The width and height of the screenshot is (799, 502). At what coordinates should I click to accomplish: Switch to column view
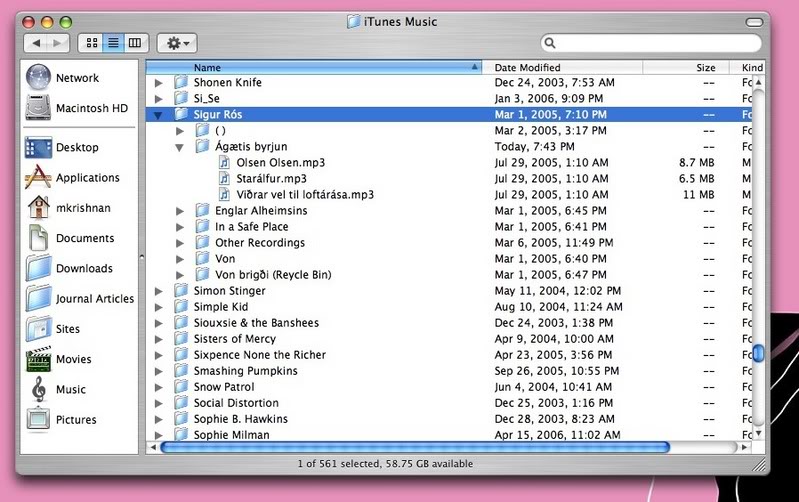tap(135, 43)
